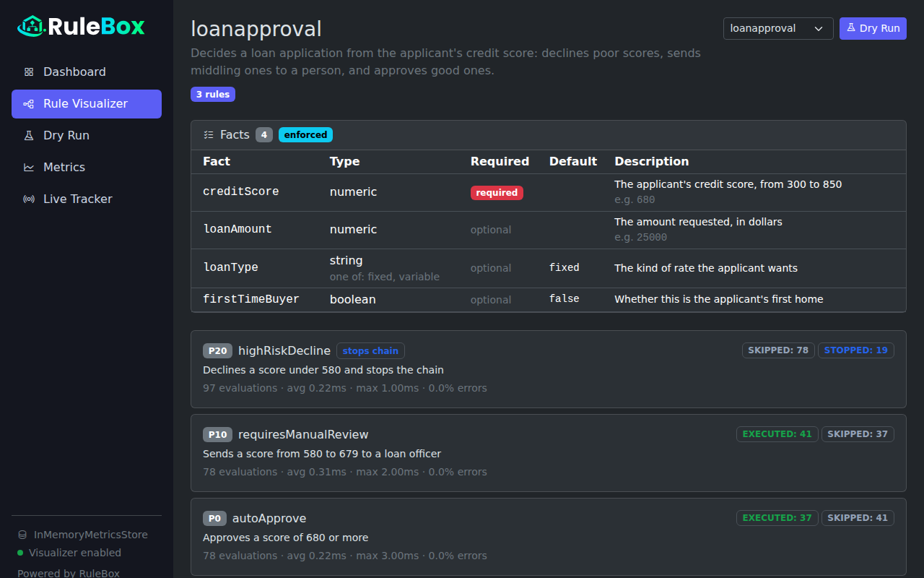Click the SKIPPED: 78 badge
Image resolution: width=924 pixels, height=578 pixels.
click(778, 350)
